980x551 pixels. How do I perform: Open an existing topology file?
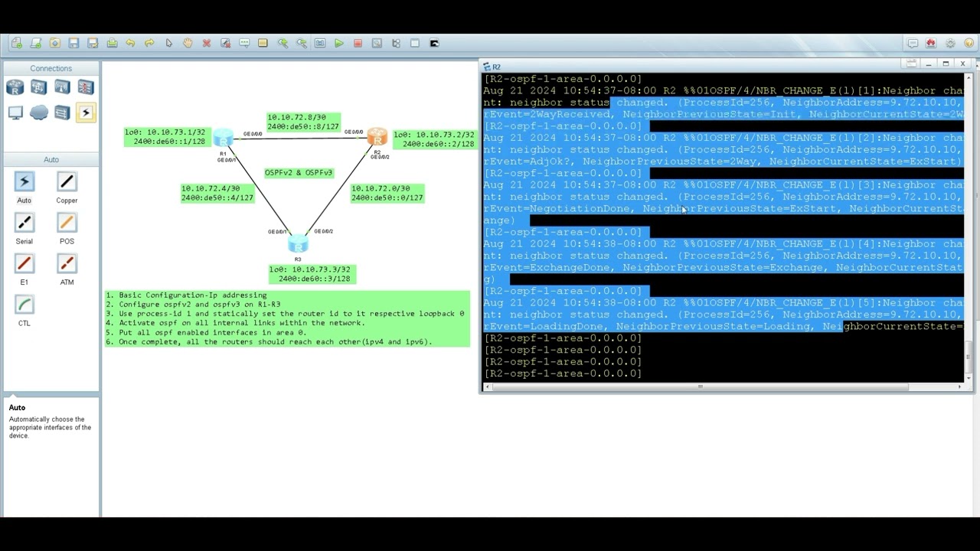pyautogui.click(x=55, y=44)
